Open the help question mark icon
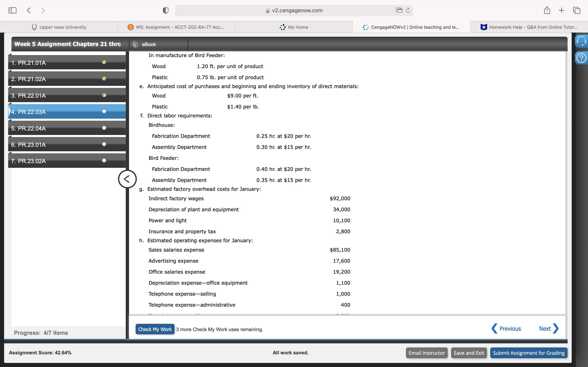This screenshot has width=588, height=367. point(581,58)
